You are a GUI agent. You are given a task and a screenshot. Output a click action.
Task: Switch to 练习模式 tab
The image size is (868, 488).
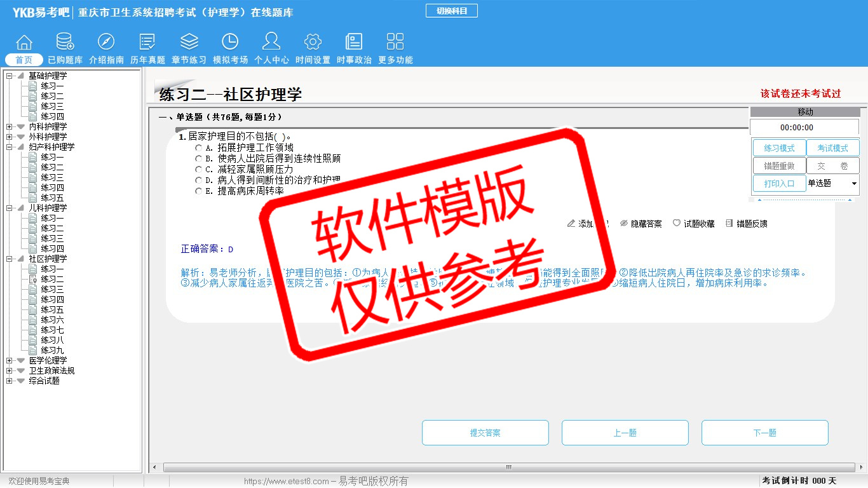[x=779, y=148]
